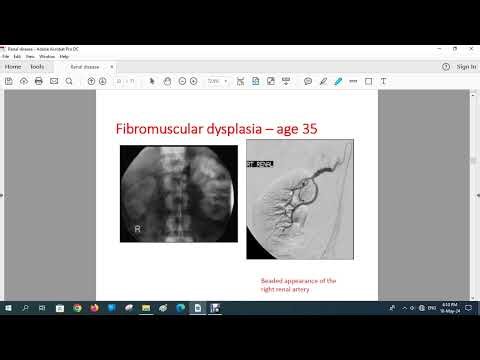The width and height of the screenshot is (480, 360).
Task: Click the "Fibromuscular dysplasia – age 35" heading
Action: click(216, 129)
